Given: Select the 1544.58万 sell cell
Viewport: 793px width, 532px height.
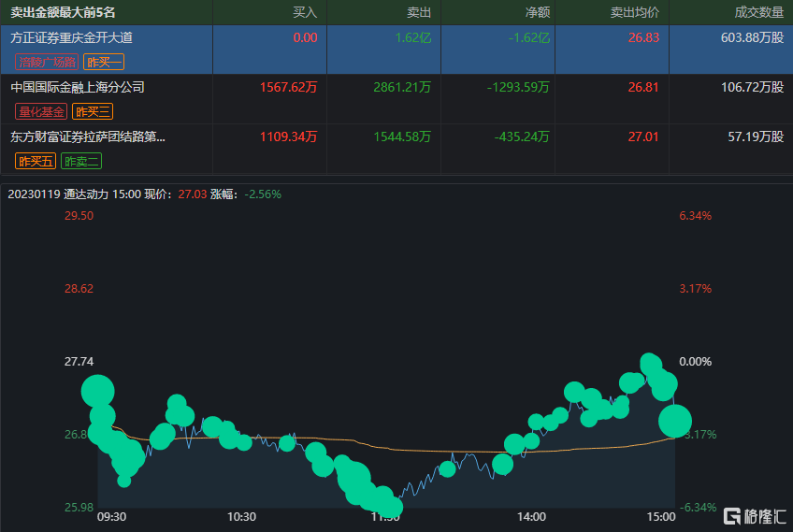Looking at the screenshot, I should 402,137.
